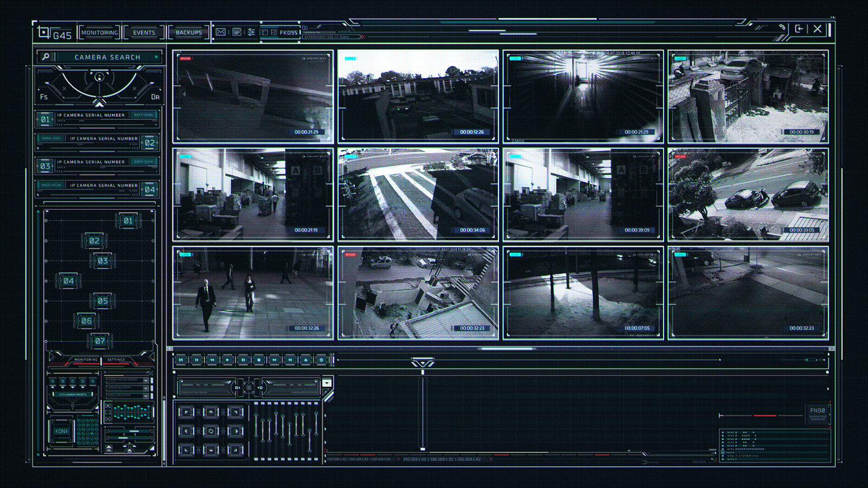
Task: Click the fast-forward playback icon
Action: pos(275,359)
